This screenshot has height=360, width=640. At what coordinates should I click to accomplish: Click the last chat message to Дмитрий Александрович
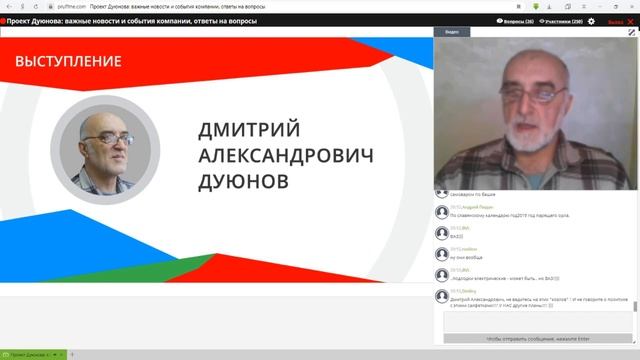click(x=539, y=302)
